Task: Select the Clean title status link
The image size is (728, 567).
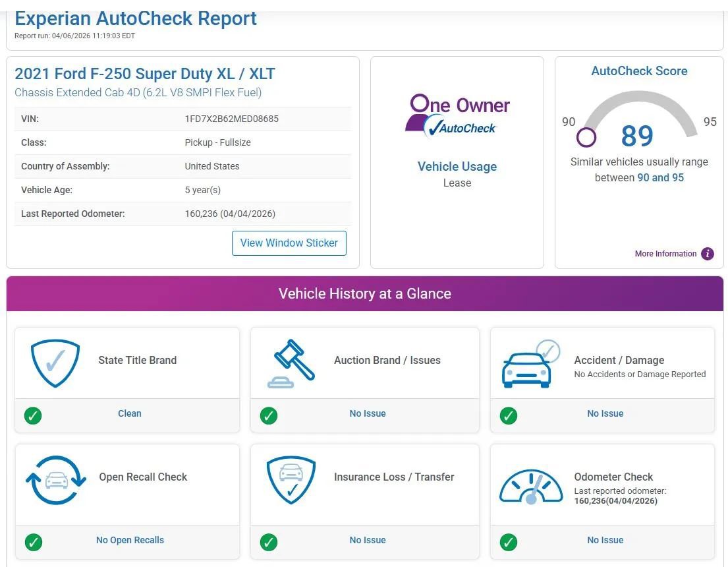Action: [130, 414]
